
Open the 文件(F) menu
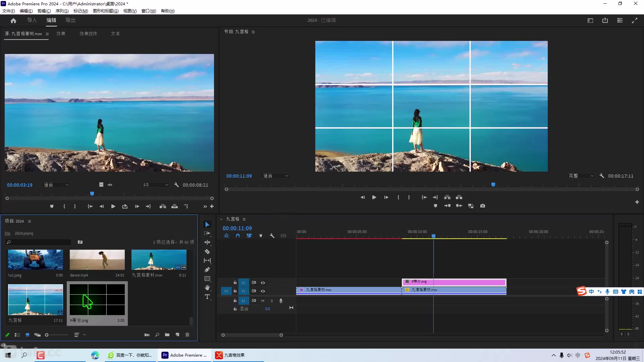(9, 11)
